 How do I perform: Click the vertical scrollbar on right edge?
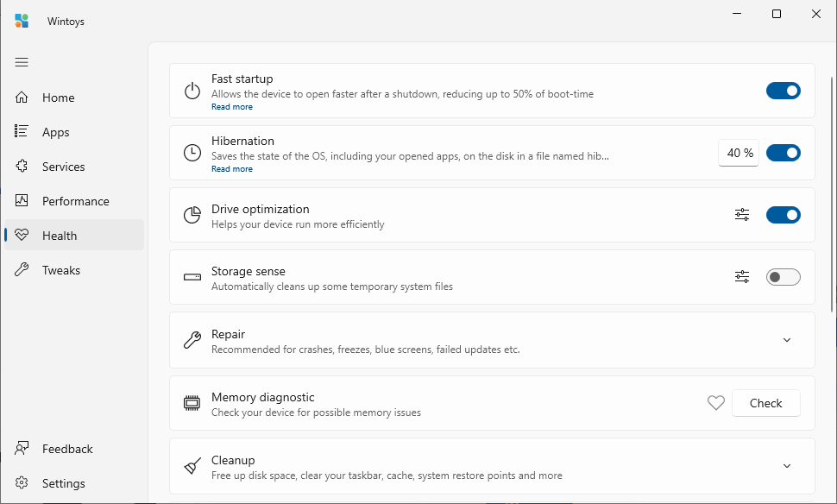point(832,195)
